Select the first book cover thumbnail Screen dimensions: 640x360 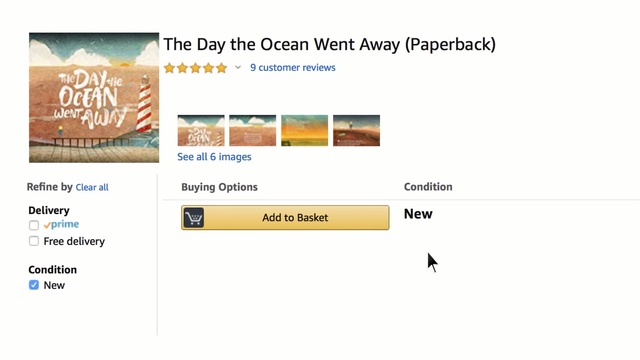(201, 131)
